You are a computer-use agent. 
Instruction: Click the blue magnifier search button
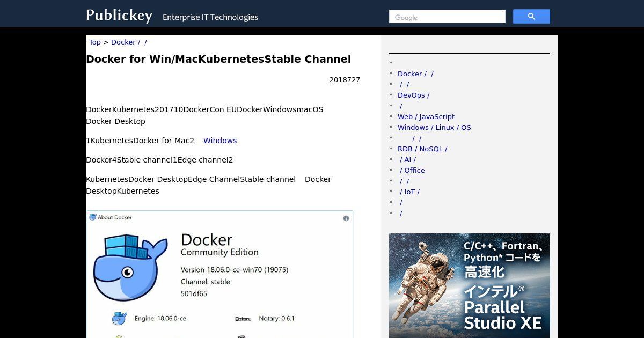(531, 17)
